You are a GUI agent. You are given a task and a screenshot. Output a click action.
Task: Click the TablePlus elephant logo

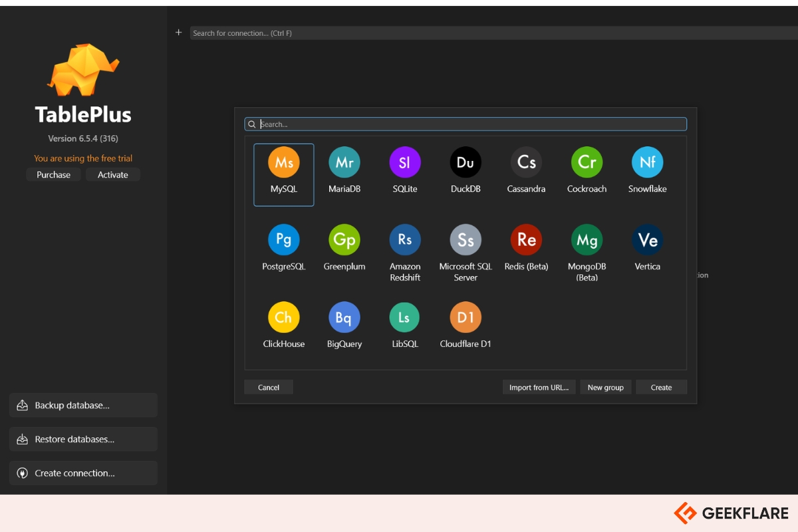(x=83, y=70)
